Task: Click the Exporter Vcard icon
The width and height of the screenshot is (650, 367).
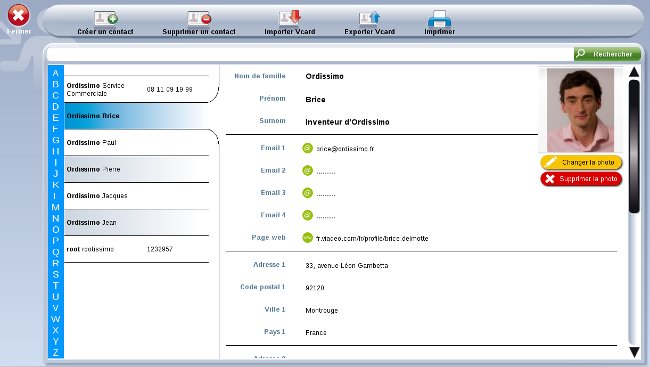Action: coord(369,18)
